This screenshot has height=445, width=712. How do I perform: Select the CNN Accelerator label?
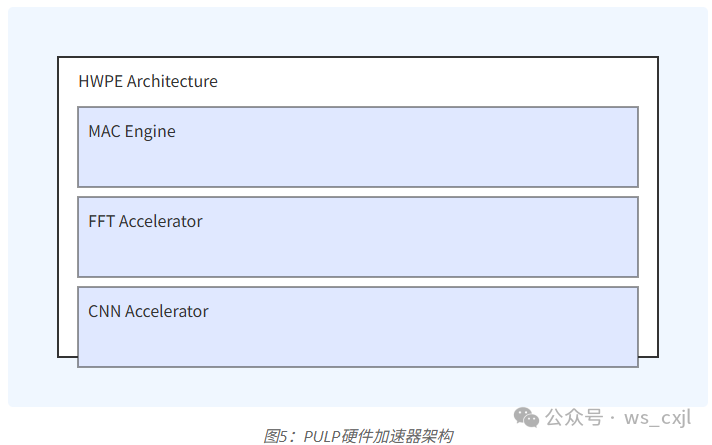(x=148, y=311)
